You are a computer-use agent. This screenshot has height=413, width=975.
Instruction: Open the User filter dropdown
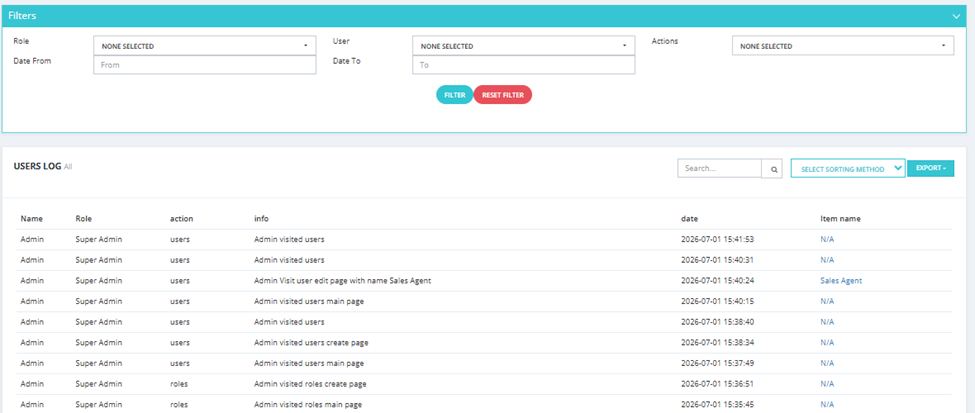[524, 46]
